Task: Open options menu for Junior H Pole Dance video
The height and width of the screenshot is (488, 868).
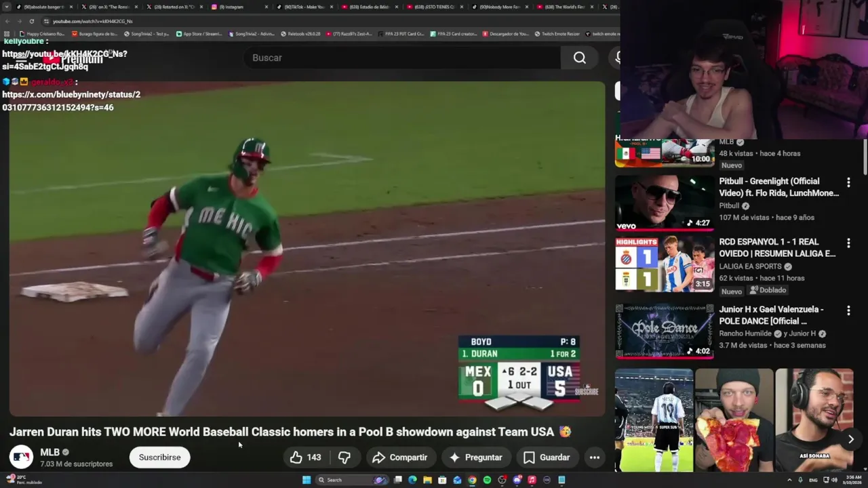Action: point(848,310)
